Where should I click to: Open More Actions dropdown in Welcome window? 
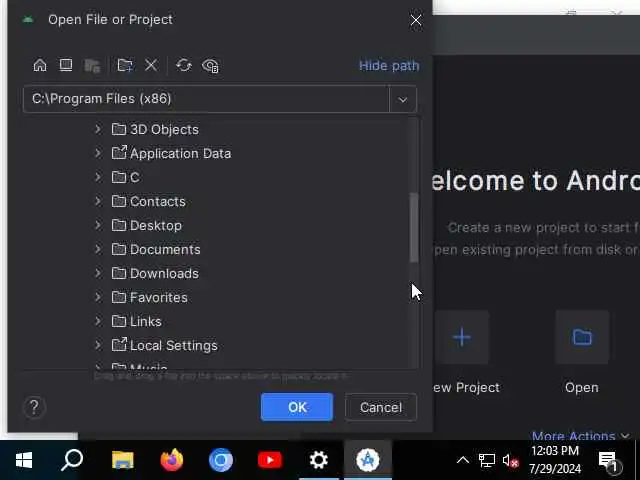click(x=581, y=436)
